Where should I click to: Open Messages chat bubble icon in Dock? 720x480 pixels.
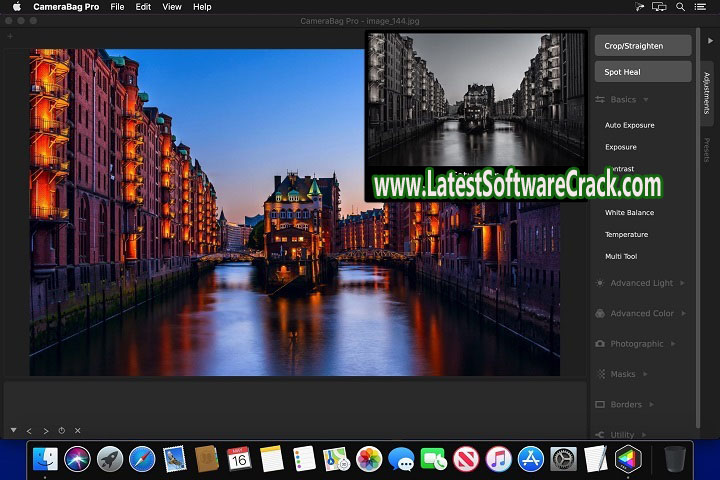[x=401, y=458]
